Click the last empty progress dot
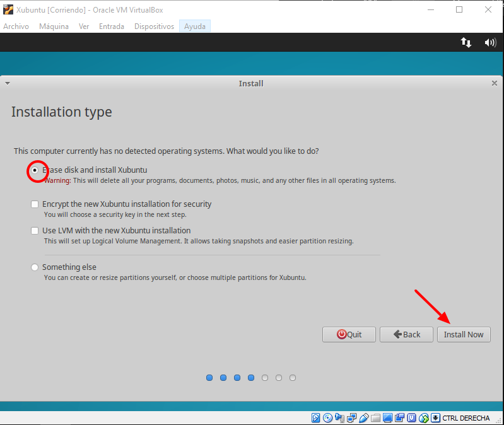Viewport: 504px width, 425px height. [293, 378]
